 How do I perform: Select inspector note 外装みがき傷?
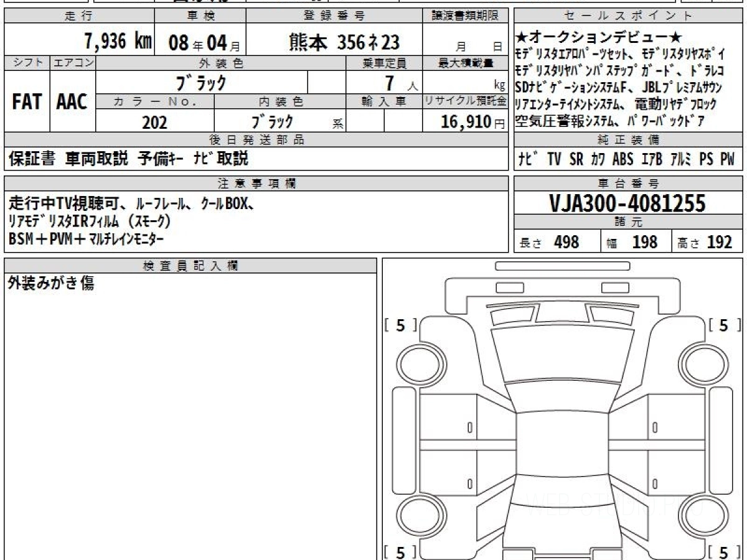click(x=51, y=284)
